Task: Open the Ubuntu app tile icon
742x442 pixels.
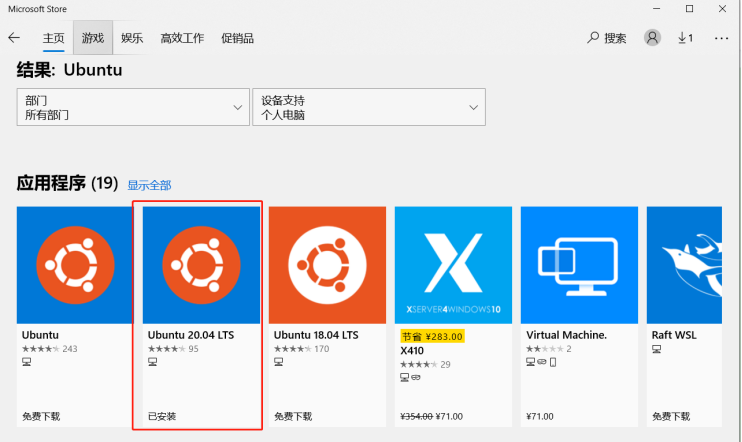Action: coord(75,265)
